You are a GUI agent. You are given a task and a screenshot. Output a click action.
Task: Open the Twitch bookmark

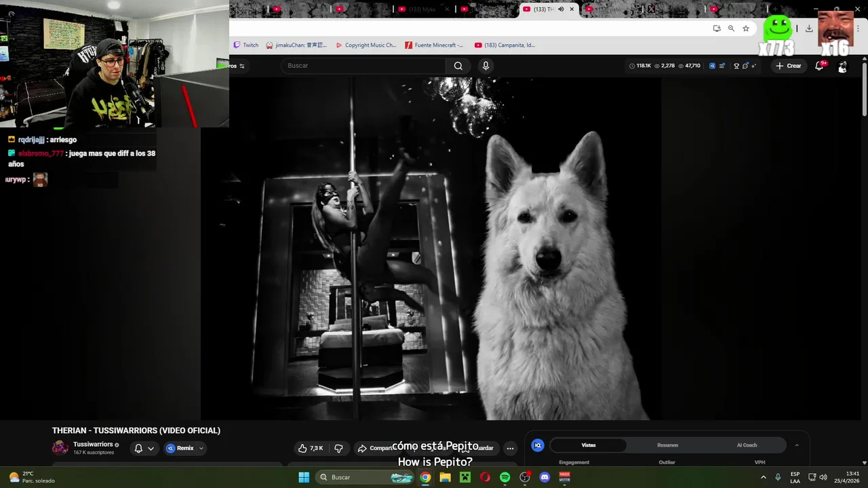point(245,45)
